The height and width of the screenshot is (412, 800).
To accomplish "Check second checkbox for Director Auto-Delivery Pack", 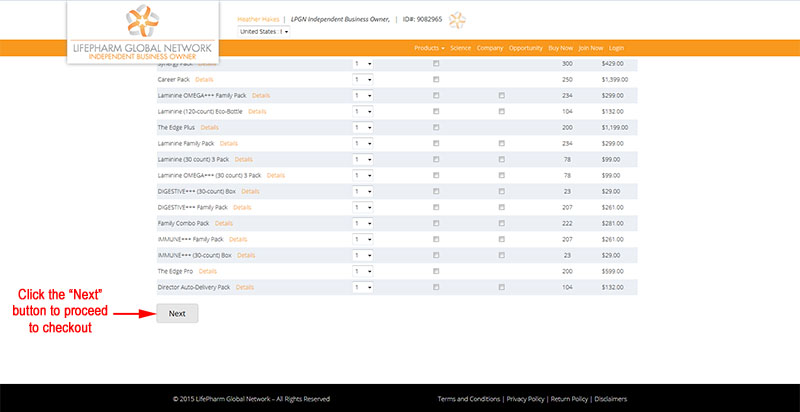I will pyautogui.click(x=502, y=287).
